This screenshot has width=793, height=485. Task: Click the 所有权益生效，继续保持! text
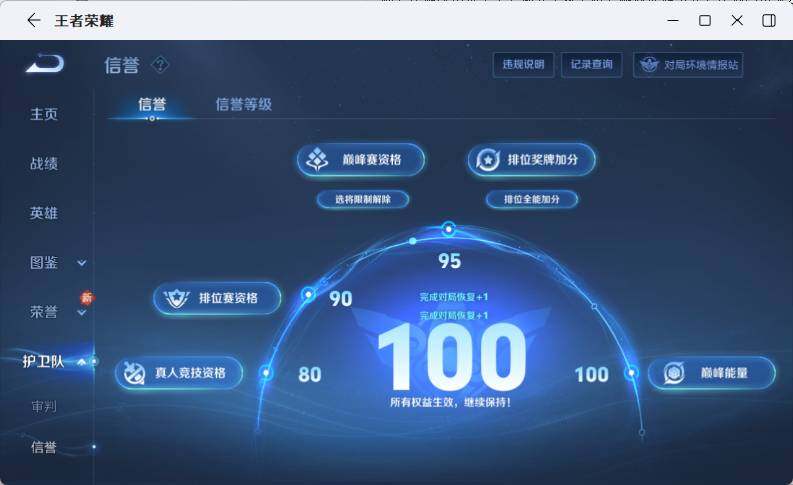(450, 403)
